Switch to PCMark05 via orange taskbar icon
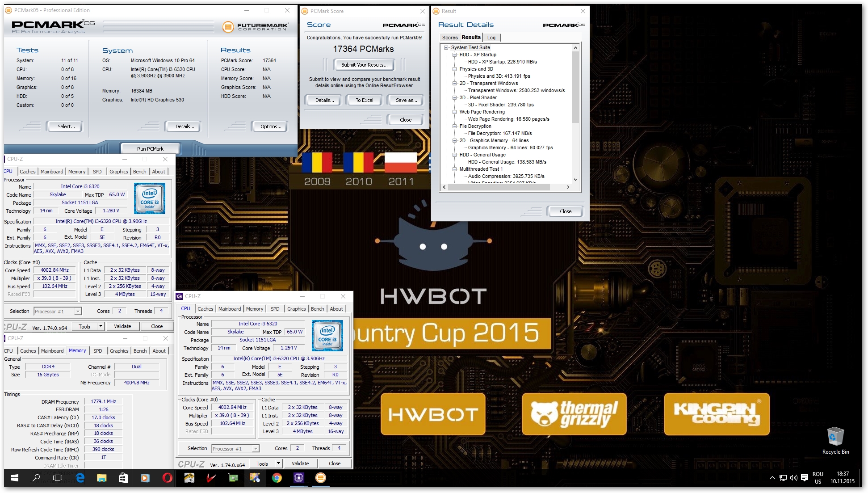868x493 pixels. click(x=320, y=478)
